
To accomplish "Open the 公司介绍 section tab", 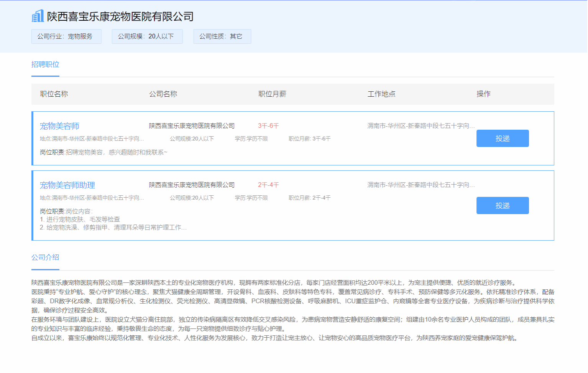I will coord(45,257).
